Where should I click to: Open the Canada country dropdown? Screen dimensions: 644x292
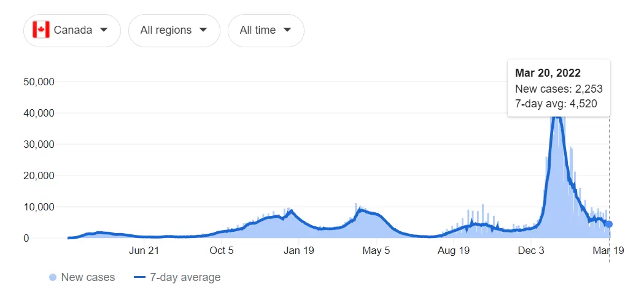pos(72,30)
